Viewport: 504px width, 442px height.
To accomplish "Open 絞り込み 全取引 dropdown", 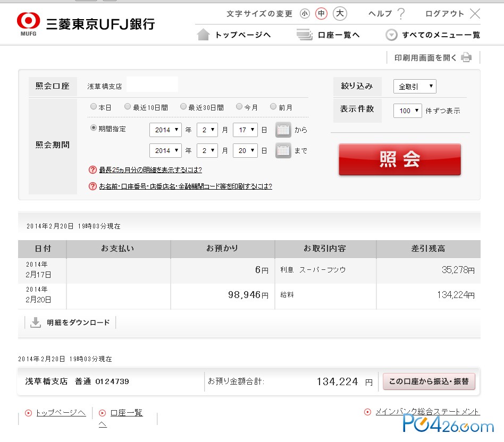I will coord(415,87).
